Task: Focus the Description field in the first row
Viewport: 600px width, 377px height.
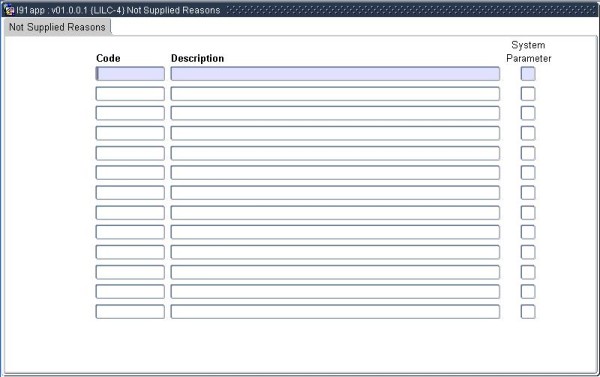Action: click(x=335, y=74)
